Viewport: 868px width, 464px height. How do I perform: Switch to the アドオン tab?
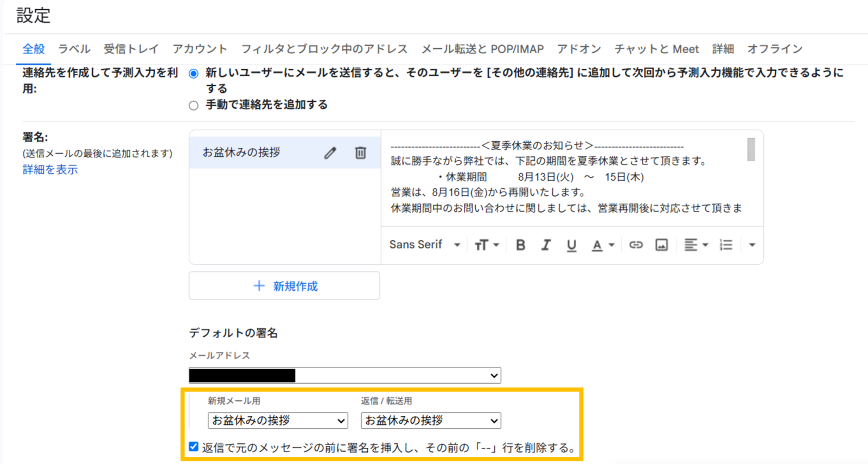(579, 49)
